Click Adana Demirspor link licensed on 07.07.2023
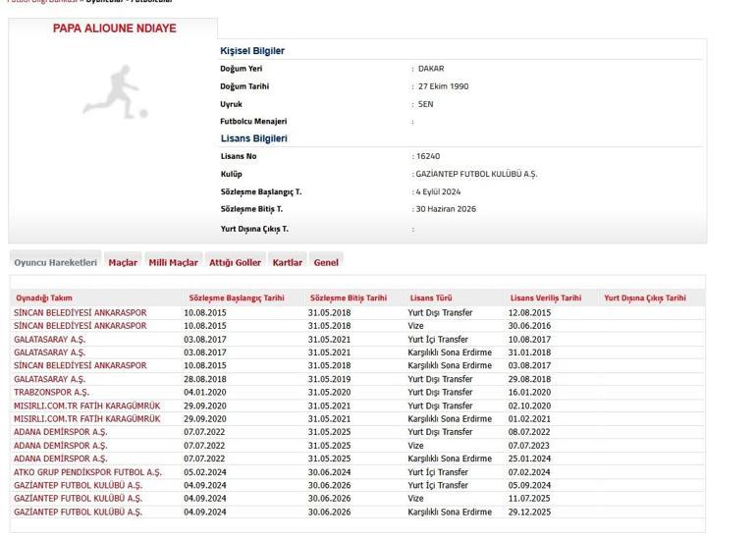Screen dimensions: 756x541 (60, 446)
